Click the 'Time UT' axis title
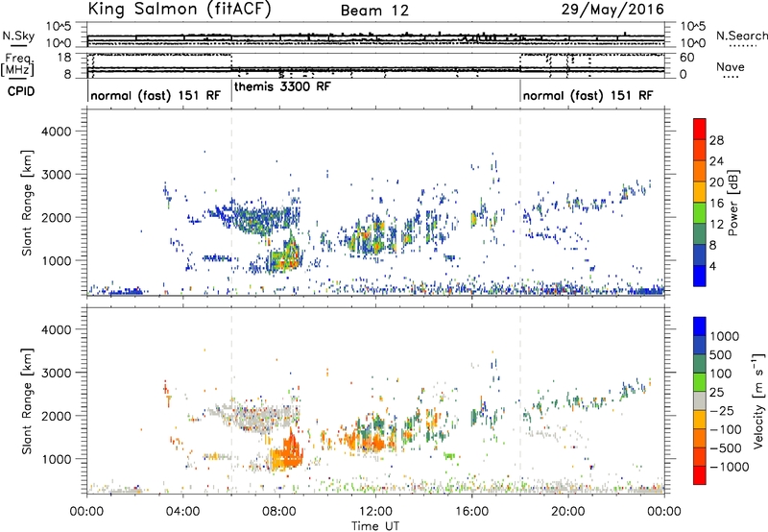This screenshot has width=768, height=532. pos(375,526)
